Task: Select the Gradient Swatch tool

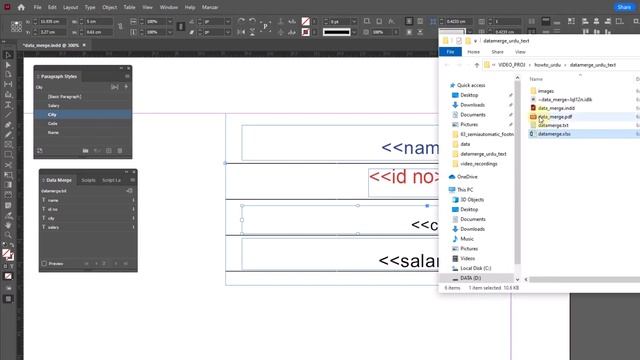Action: 8,185
